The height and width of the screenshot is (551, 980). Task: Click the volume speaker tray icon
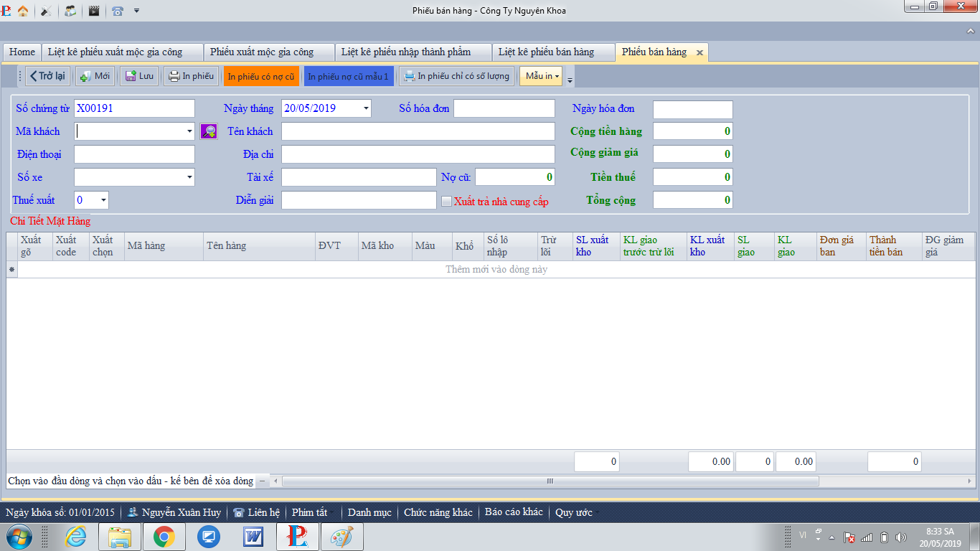click(901, 537)
